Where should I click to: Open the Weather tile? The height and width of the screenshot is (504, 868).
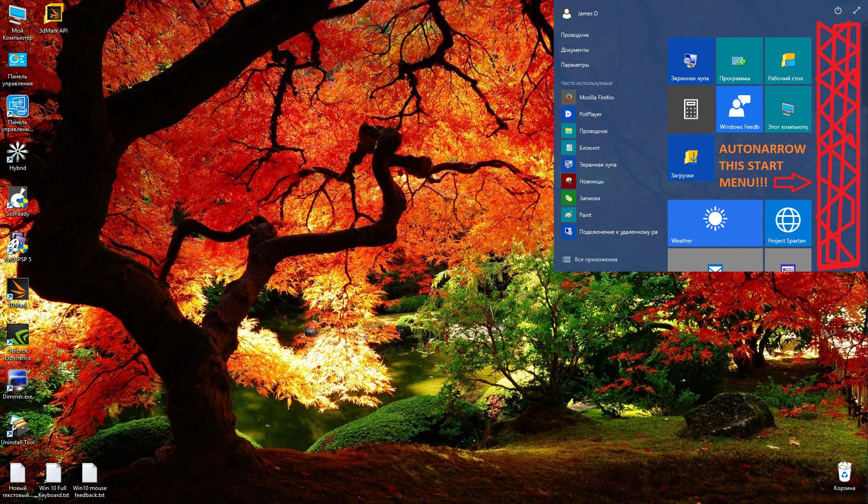pyautogui.click(x=715, y=223)
